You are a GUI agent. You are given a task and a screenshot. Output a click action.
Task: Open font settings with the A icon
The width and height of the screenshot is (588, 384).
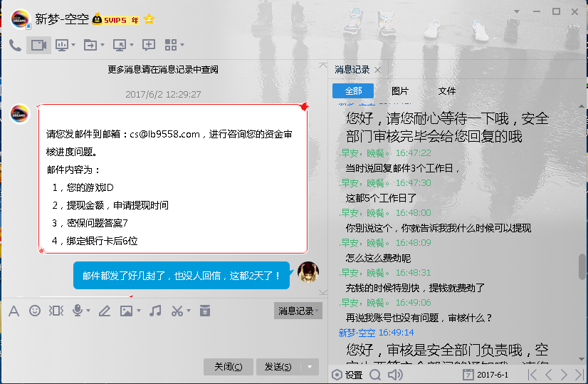14,311
